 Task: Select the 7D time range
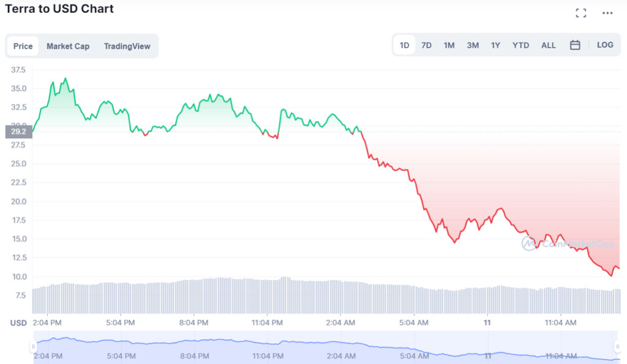427,45
